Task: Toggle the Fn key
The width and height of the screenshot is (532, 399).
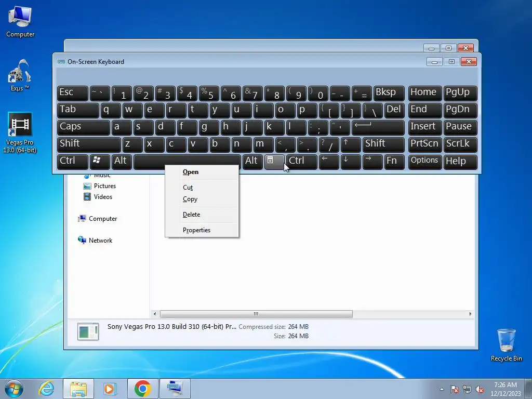Action: [x=394, y=161]
